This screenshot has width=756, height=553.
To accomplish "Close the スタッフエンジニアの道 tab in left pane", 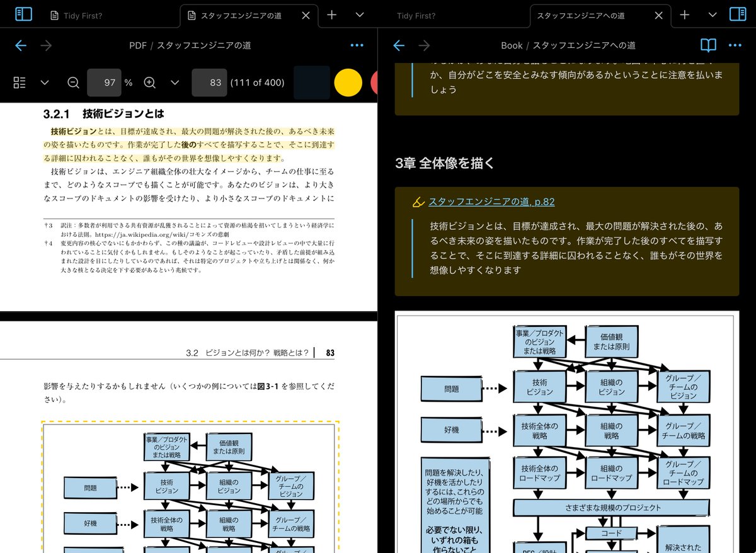I will coord(306,15).
